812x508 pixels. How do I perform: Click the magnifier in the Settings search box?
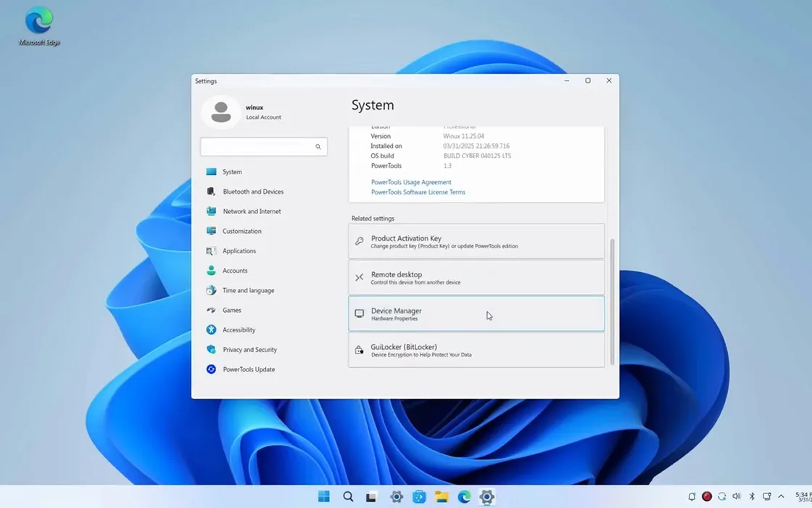pos(318,147)
